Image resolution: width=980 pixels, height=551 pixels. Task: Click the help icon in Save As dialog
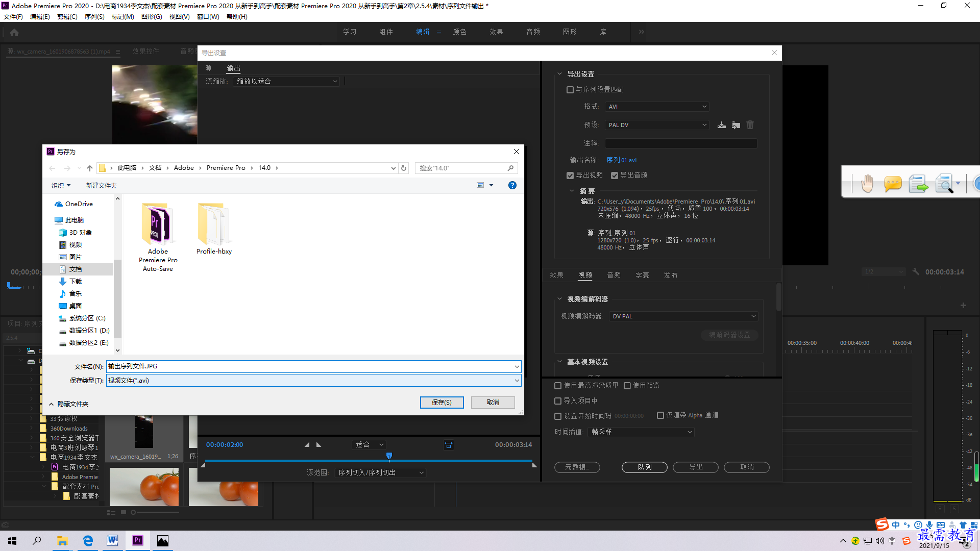click(x=512, y=185)
